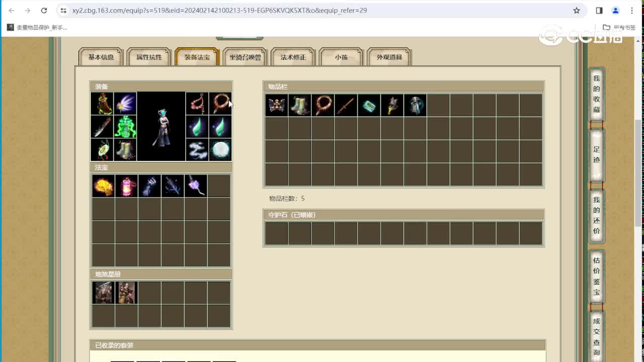
Task: Select the golden winged staff in 物品栏
Action: tap(392, 106)
